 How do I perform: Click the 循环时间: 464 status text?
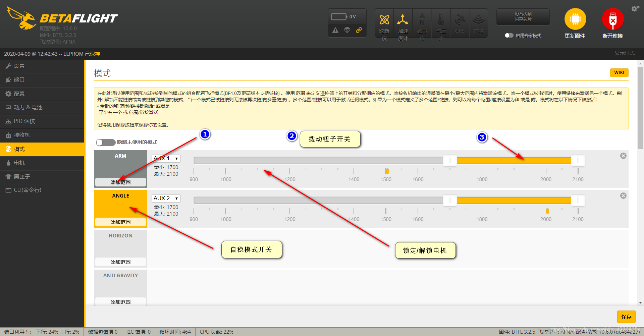click(x=175, y=332)
